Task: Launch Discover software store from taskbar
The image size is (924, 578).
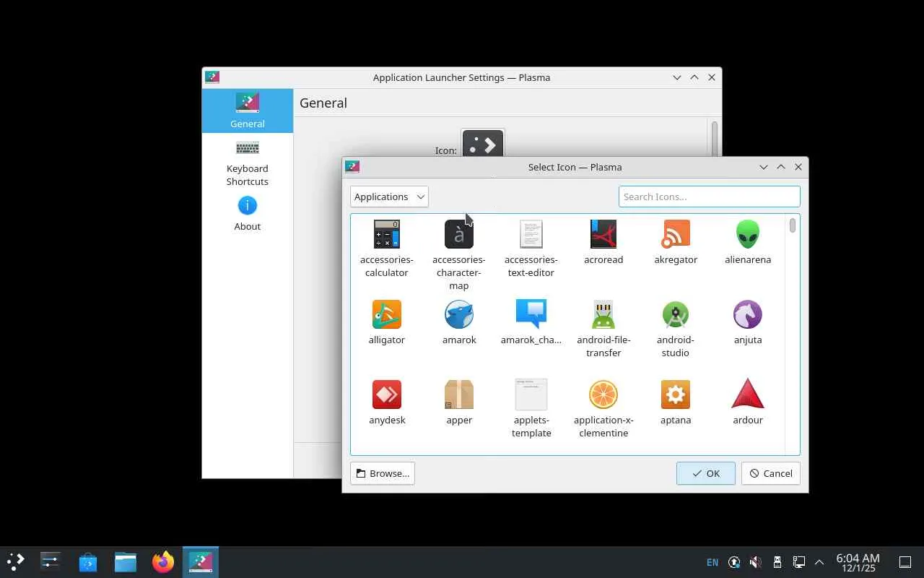Action: [x=88, y=561]
